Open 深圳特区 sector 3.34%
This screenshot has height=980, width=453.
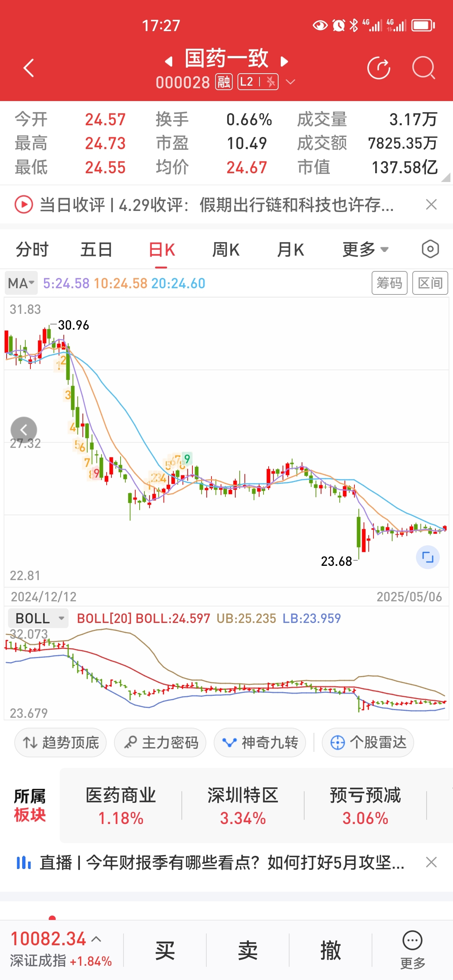coord(243,806)
